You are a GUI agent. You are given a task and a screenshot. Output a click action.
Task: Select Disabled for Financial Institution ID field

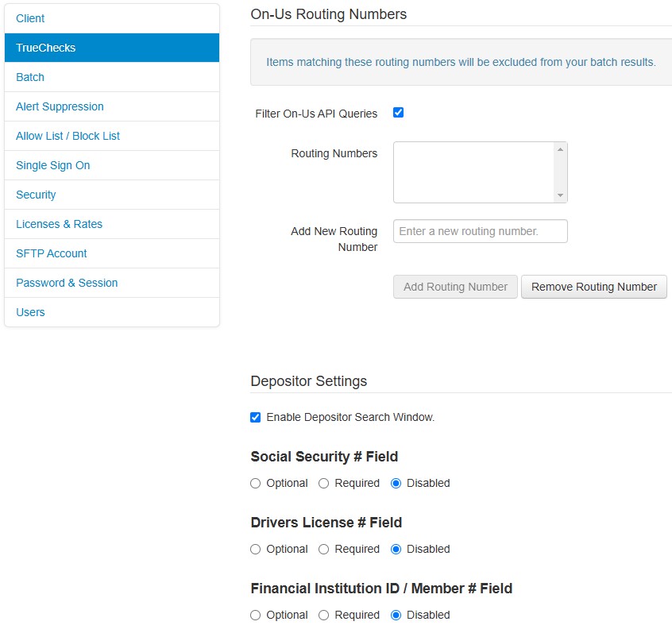[x=396, y=615]
